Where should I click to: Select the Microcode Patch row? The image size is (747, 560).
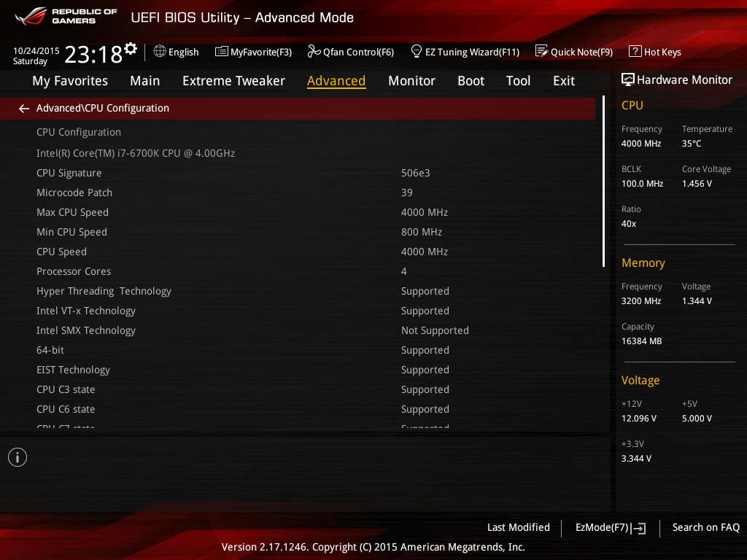click(298, 192)
